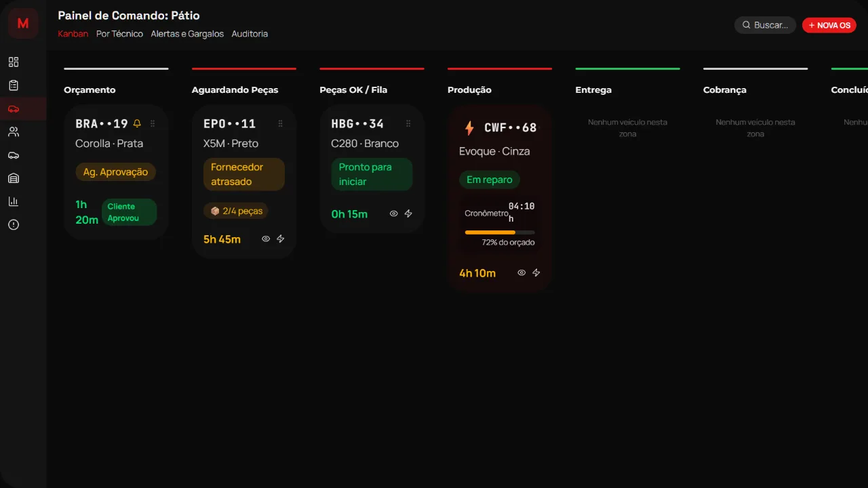Open the clipboard list icon in sidebar
Viewport: 868px width, 488px height.
[x=14, y=85]
